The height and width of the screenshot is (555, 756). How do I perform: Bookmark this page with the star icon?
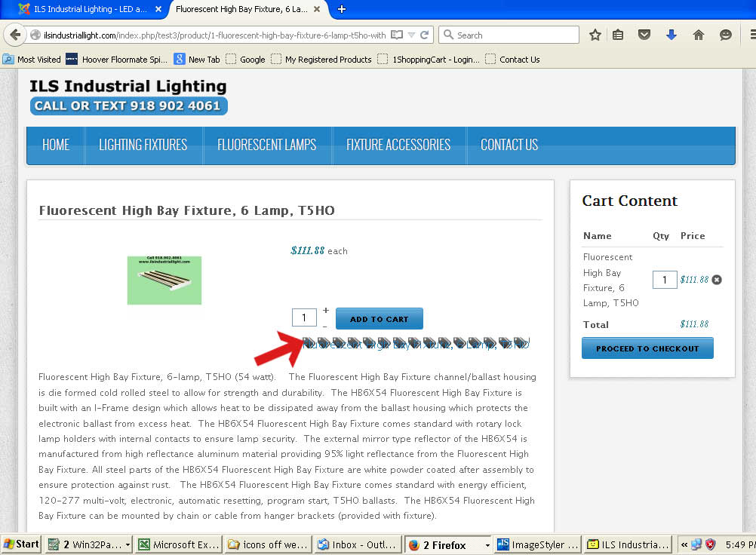(595, 35)
